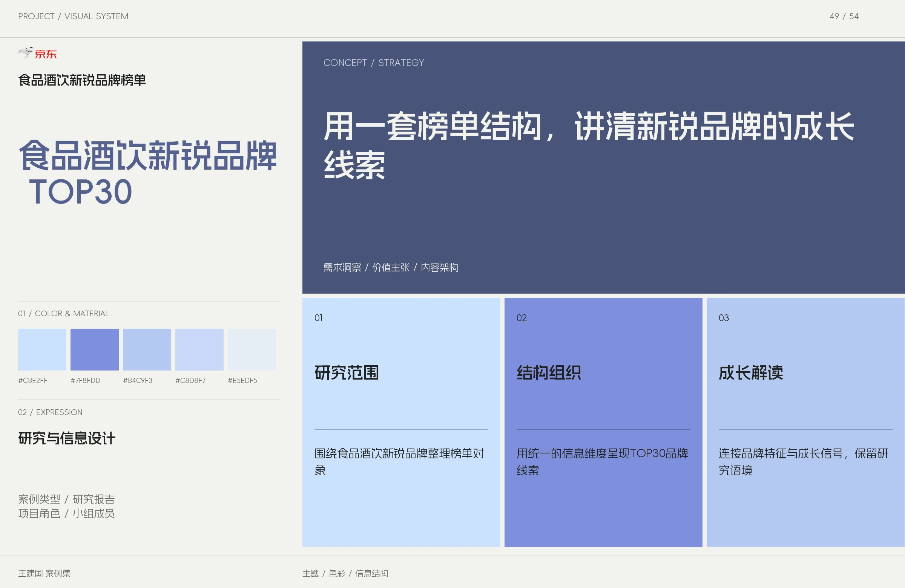Click the 食品酒饮新锐品牌榜单 subtitle

(x=82, y=80)
